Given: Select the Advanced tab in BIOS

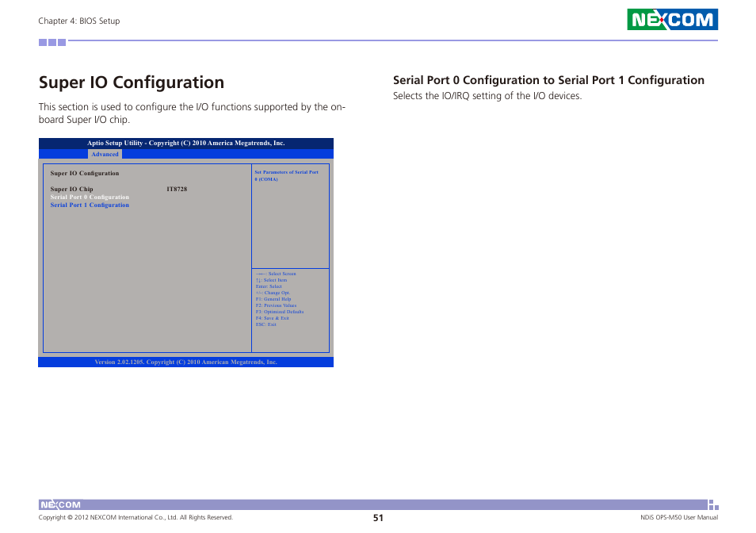Looking at the screenshot, I should tap(105, 155).
